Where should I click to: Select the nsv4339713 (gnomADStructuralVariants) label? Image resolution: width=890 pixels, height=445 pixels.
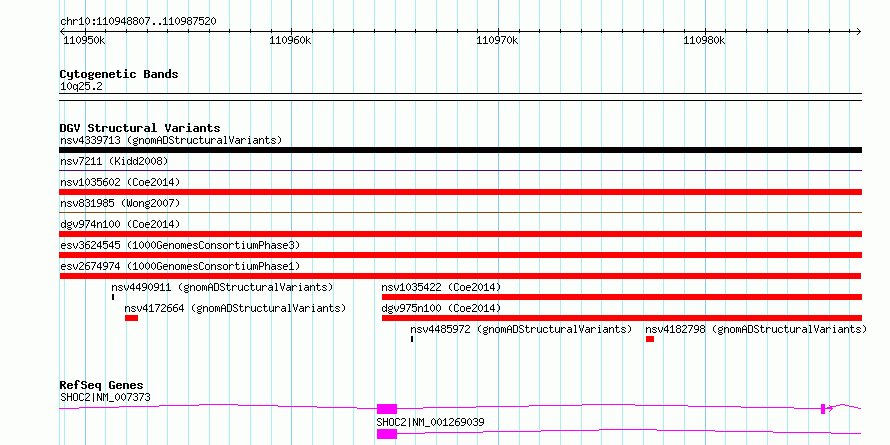pos(171,140)
